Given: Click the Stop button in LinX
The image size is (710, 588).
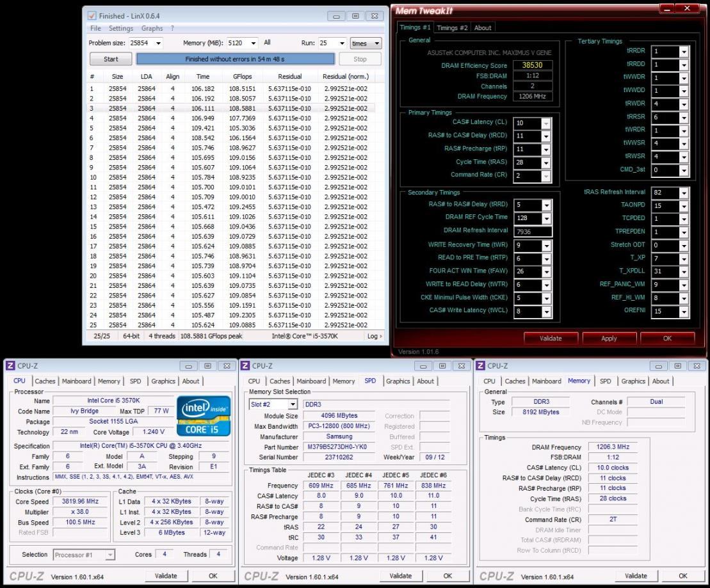Looking at the screenshot, I should pos(360,59).
